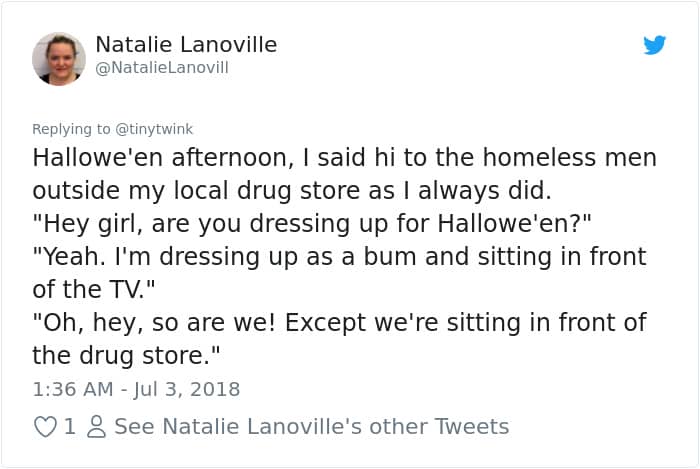Click the blank header area beside the name
700x469 pixels.
coord(450,55)
